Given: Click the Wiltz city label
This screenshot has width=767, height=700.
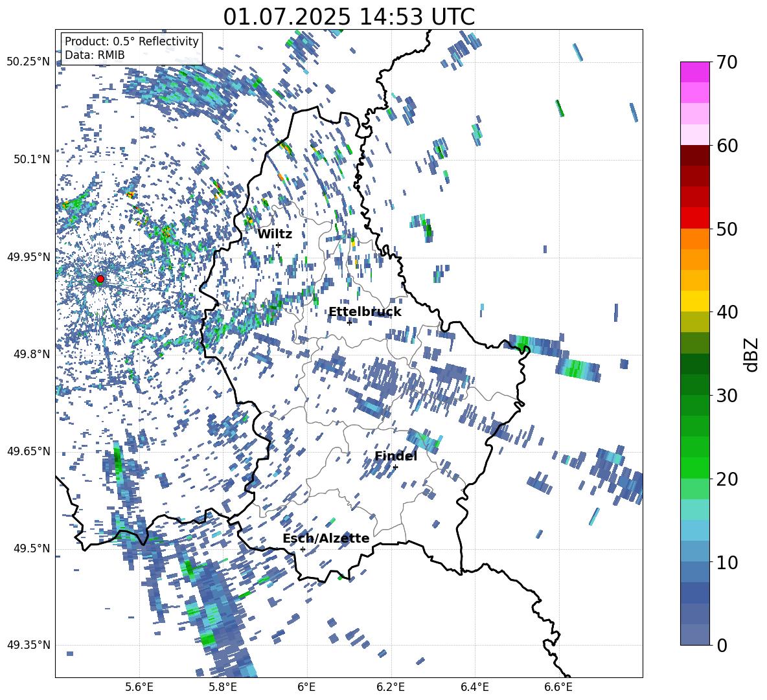Looking at the screenshot, I should pos(275,234).
